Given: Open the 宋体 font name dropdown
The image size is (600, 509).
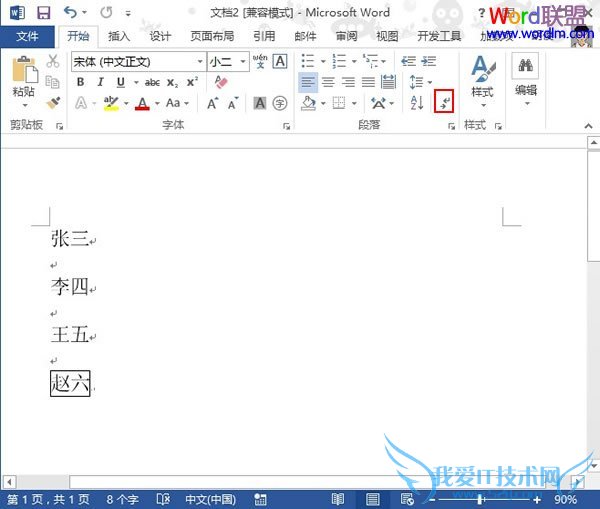Looking at the screenshot, I should [200, 62].
